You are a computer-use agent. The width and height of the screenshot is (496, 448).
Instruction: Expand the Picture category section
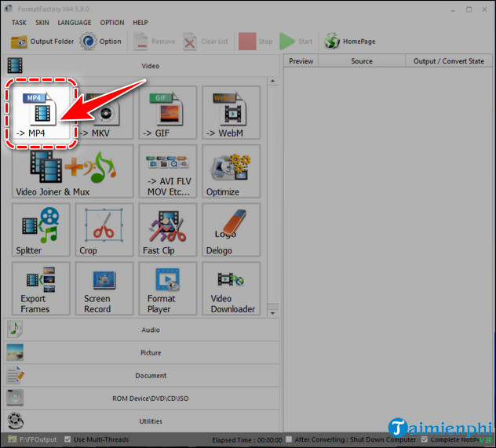[x=142, y=352]
